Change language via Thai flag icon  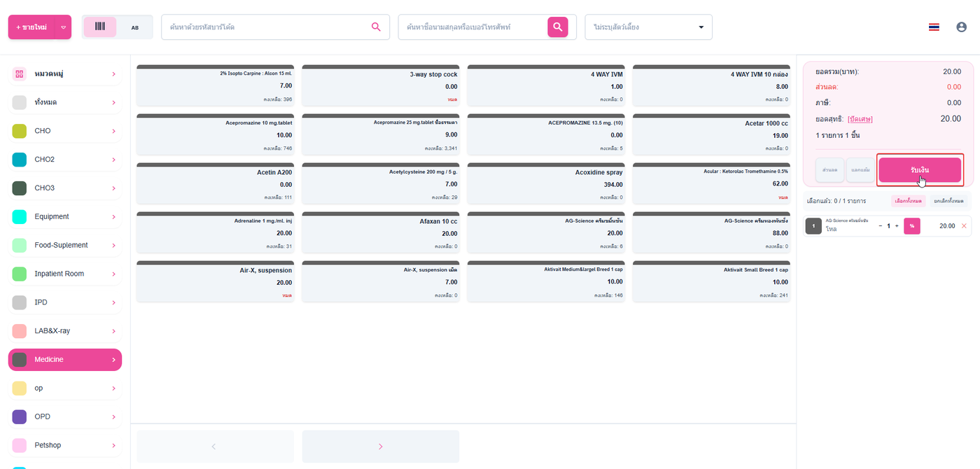[x=934, y=27]
